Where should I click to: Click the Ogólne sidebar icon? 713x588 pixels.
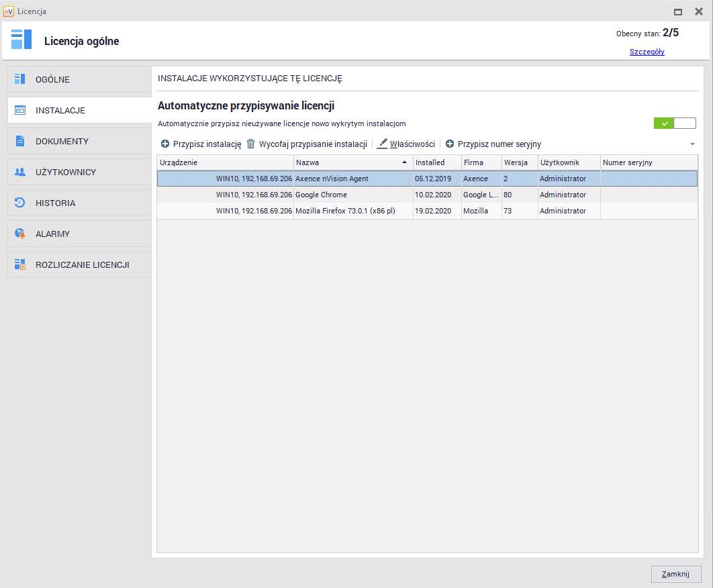point(20,79)
